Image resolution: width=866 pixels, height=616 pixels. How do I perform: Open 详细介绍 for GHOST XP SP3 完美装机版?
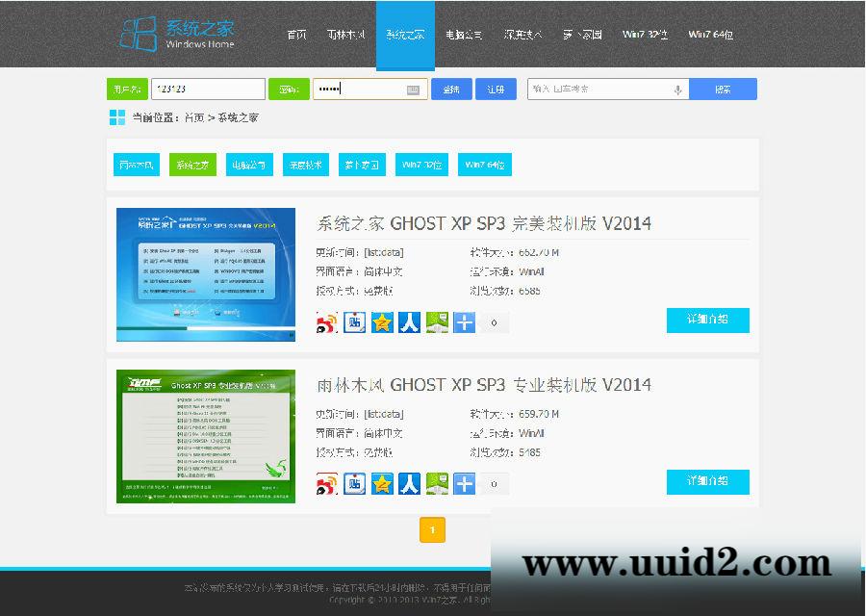coord(707,321)
